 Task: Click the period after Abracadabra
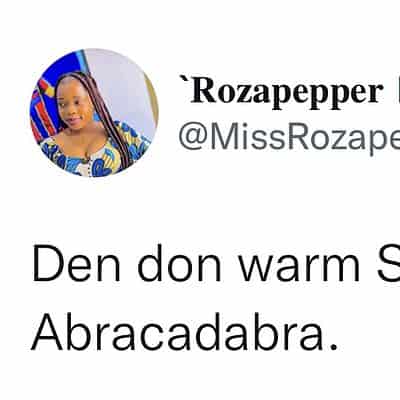click(x=333, y=346)
